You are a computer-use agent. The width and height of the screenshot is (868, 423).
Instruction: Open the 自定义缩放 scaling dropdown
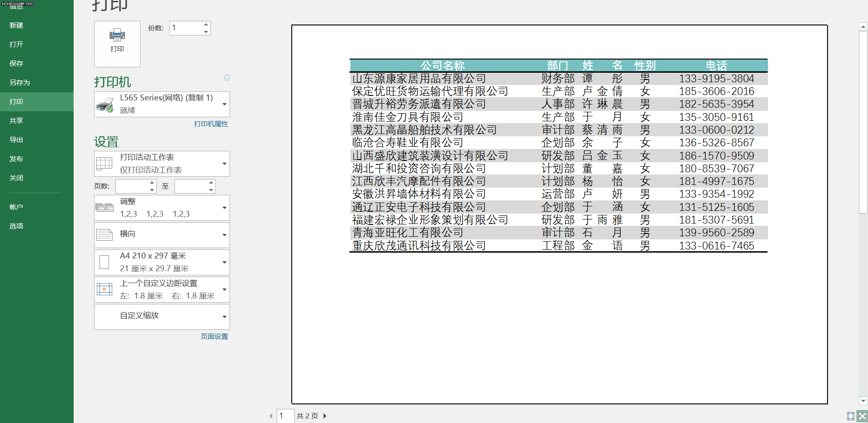click(x=224, y=317)
